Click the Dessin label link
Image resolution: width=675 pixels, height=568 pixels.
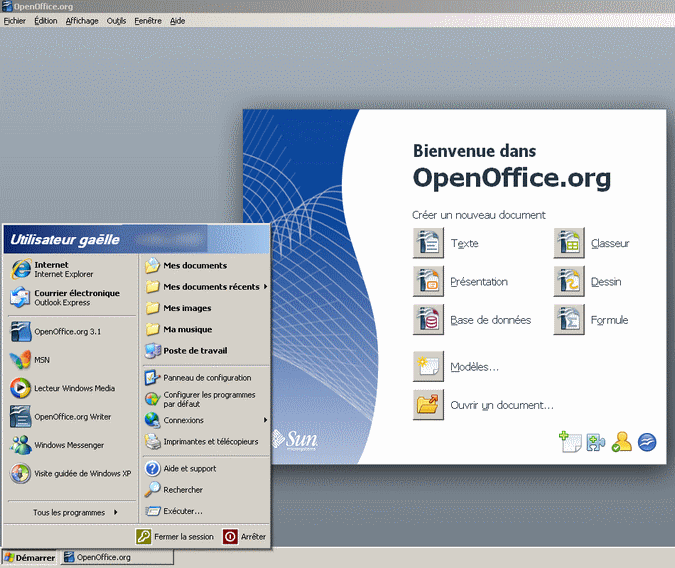click(x=606, y=282)
